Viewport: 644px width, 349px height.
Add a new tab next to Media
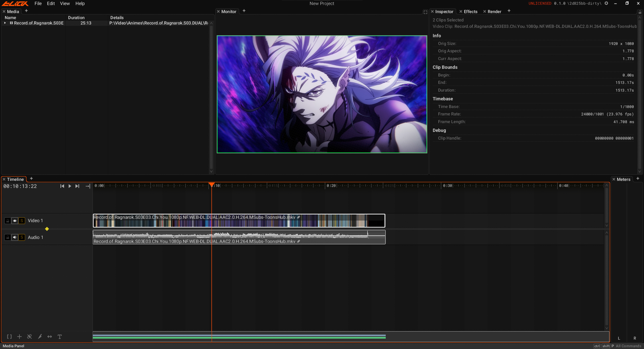(26, 11)
